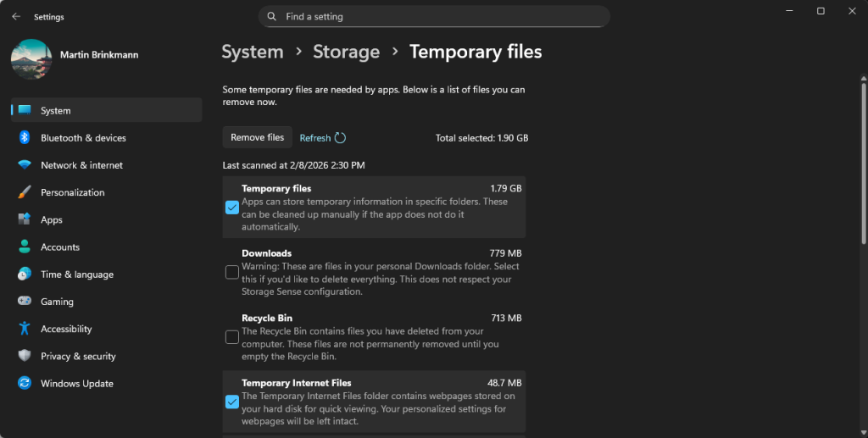
Task: Select Accessibility in the sidebar
Action: [66, 329]
